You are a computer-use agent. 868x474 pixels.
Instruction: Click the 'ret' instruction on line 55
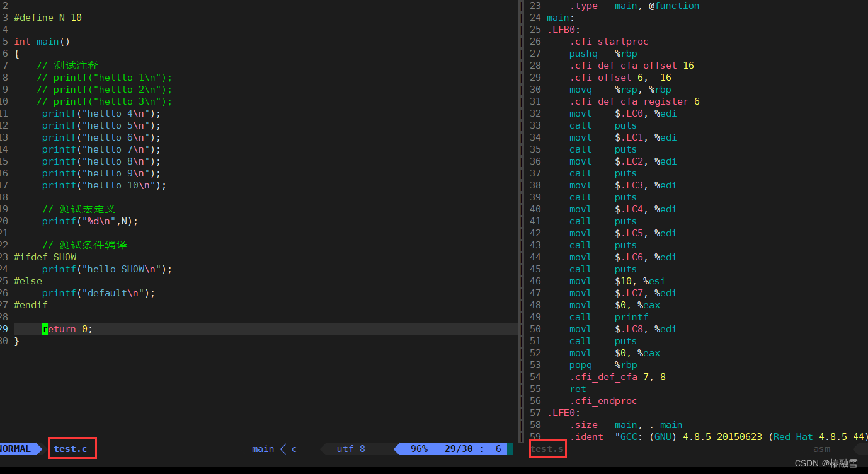tap(578, 389)
